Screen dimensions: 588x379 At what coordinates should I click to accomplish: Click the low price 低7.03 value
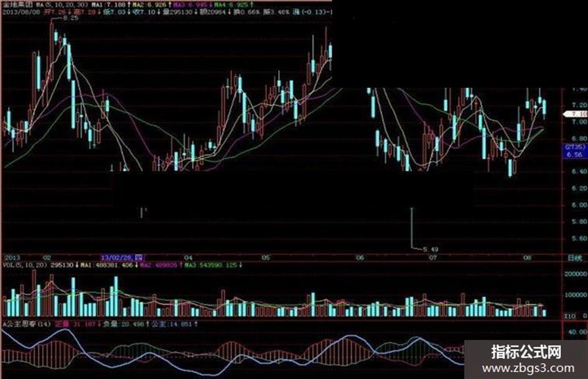pyautogui.click(x=114, y=12)
